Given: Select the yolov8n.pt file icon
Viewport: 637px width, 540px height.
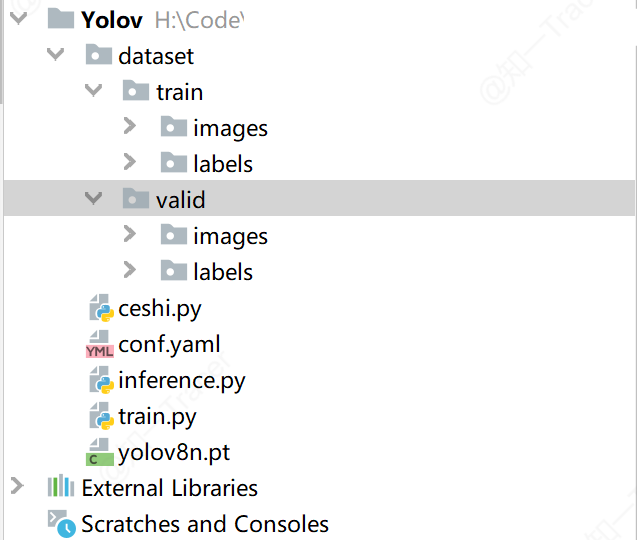Looking at the screenshot, I should pos(100,452).
